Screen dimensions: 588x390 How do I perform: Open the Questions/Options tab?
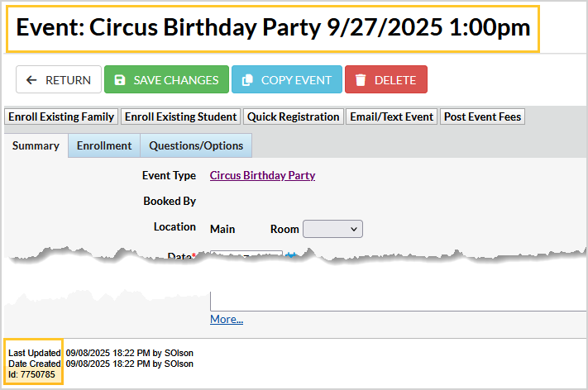pos(196,146)
